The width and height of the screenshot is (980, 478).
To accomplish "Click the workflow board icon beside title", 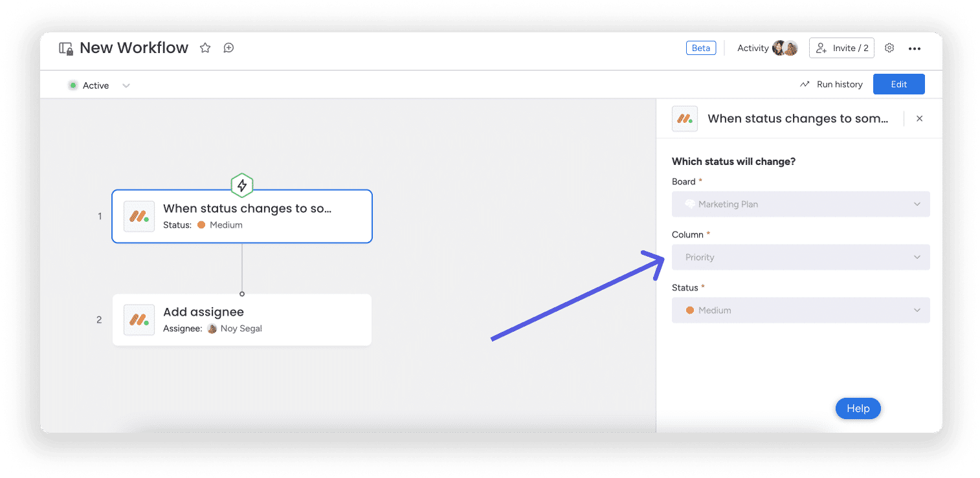I will 66,49.
